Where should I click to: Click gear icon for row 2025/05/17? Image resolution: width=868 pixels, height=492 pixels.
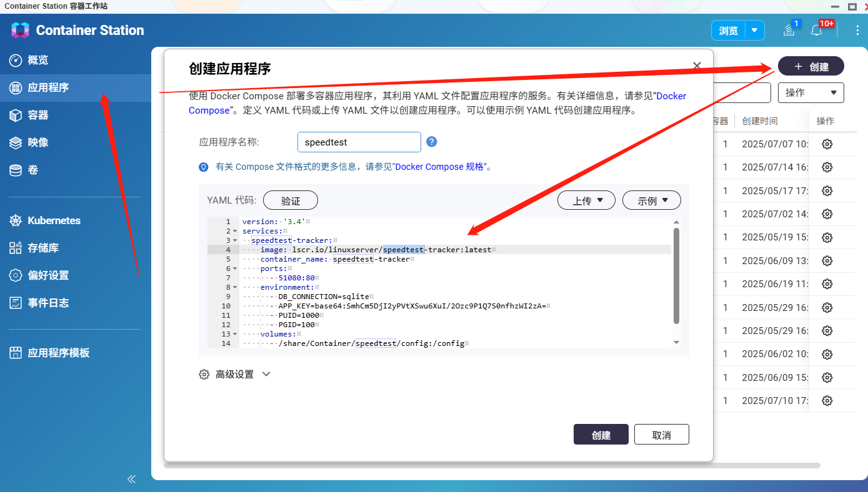[x=827, y=190]
